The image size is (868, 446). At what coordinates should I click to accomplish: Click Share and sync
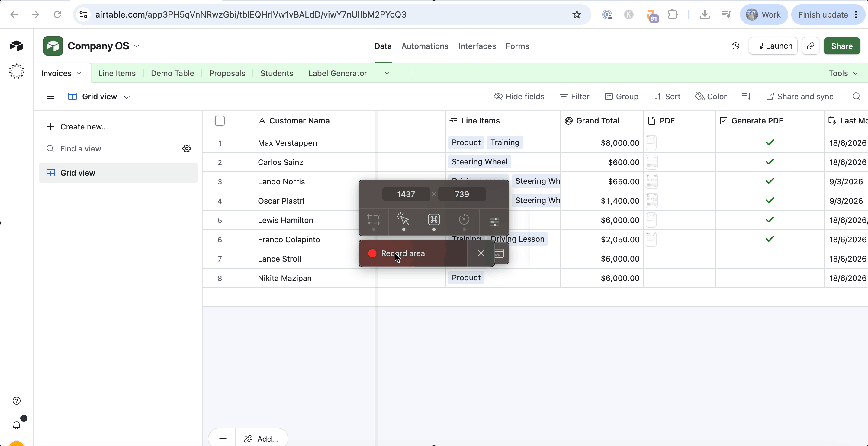tap(800, 97)
